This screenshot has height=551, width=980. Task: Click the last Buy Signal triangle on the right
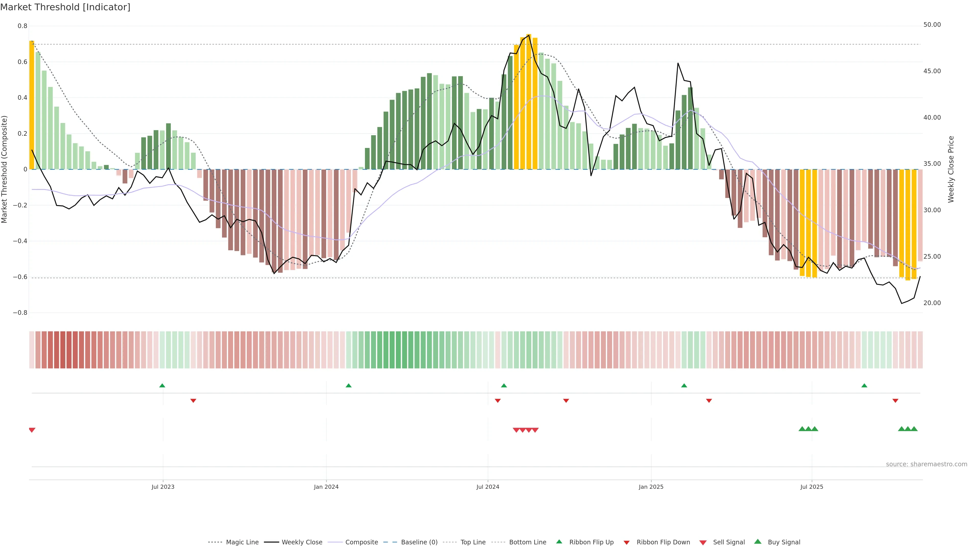[914, 429]
